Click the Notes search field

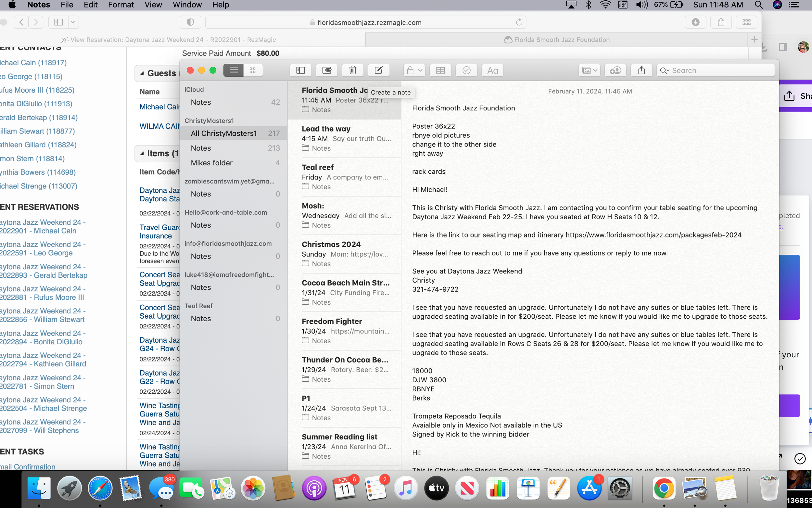[x=716, y=70]
